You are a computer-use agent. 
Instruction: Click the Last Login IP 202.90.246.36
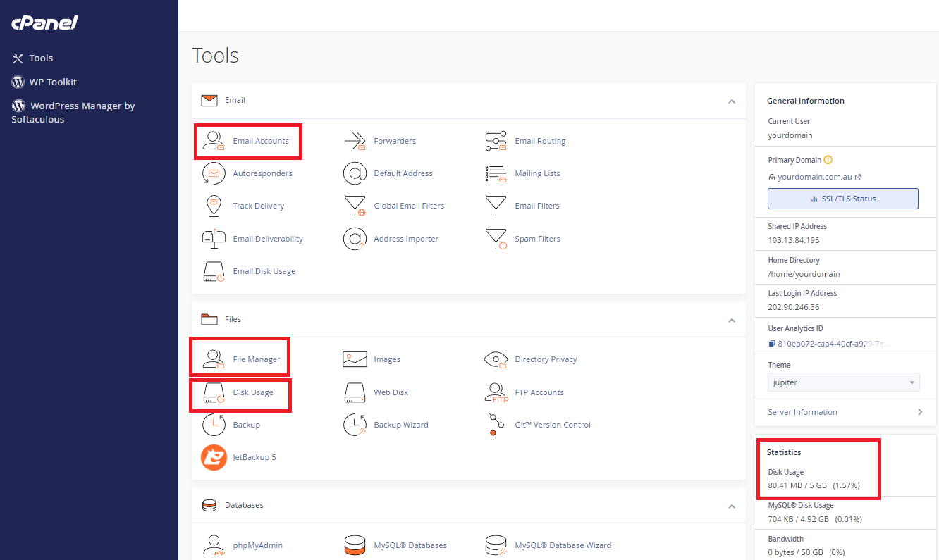pos(793,307)
